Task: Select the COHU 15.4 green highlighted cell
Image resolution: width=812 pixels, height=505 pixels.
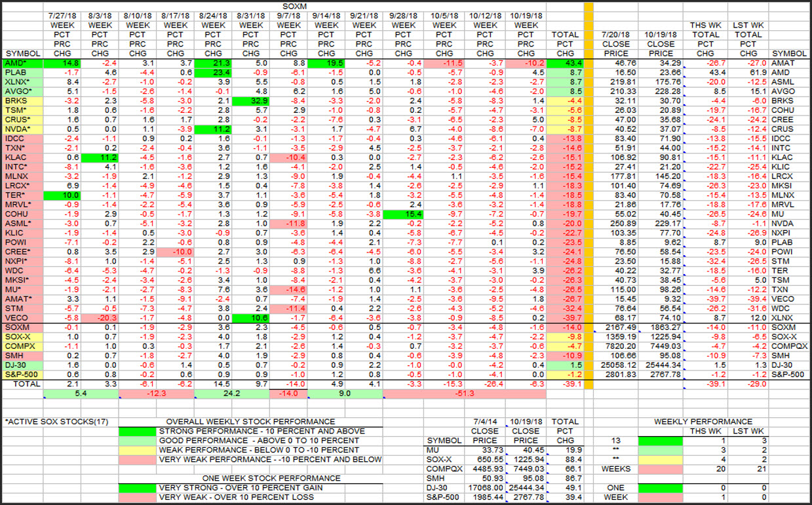Action: tap(403, 214)
